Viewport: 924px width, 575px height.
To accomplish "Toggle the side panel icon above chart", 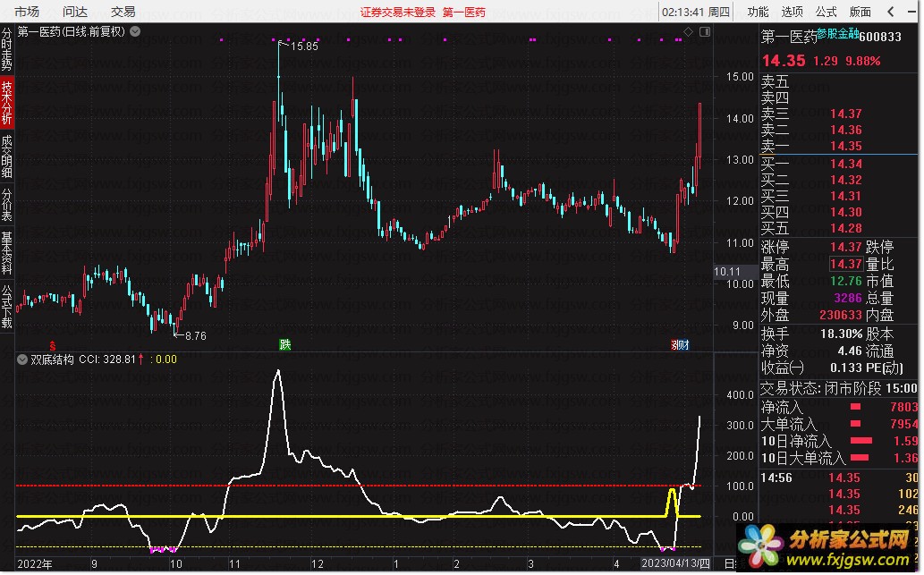I will point(705,31).
